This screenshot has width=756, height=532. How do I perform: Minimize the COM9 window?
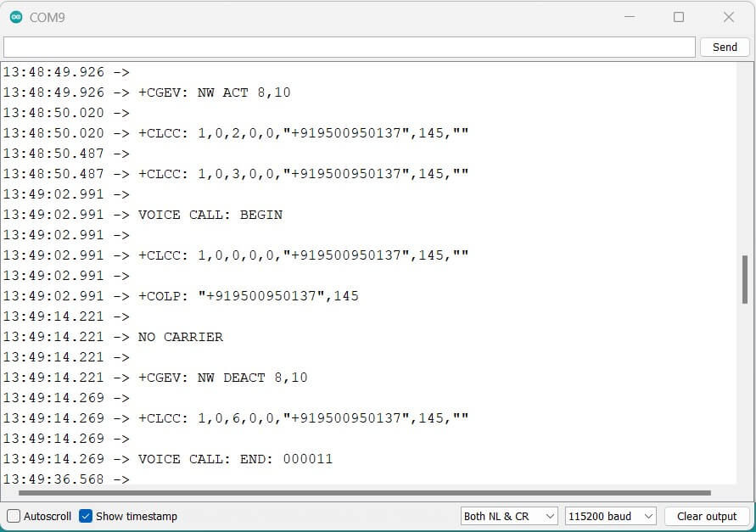[x=630, y=17]
